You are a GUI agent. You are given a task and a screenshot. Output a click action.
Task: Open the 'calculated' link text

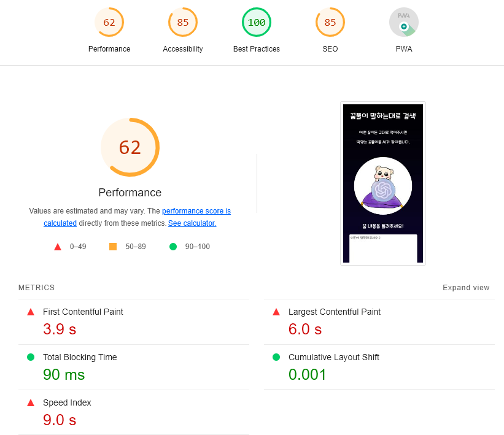point(60,223)
